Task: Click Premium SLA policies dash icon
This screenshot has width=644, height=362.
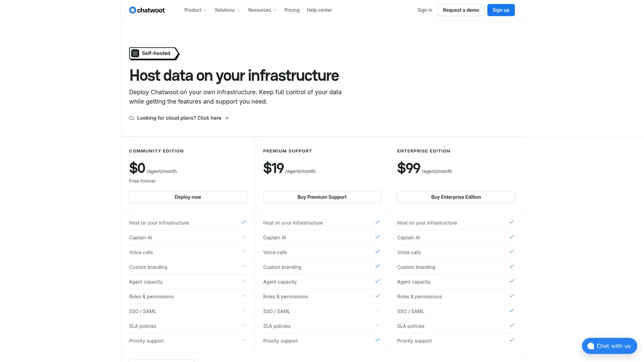Action: point(378,325)
